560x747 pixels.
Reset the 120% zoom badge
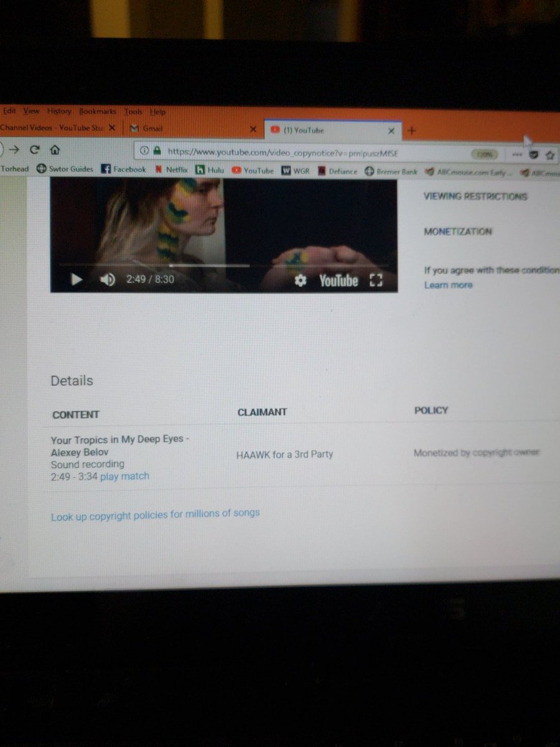pos(485,154)
